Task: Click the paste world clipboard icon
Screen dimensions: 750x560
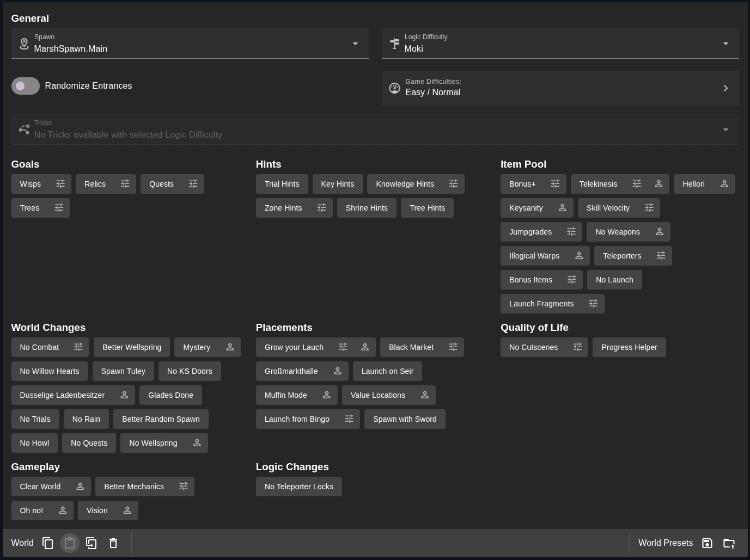Action: pyautogui.click(x=70, y=543)
